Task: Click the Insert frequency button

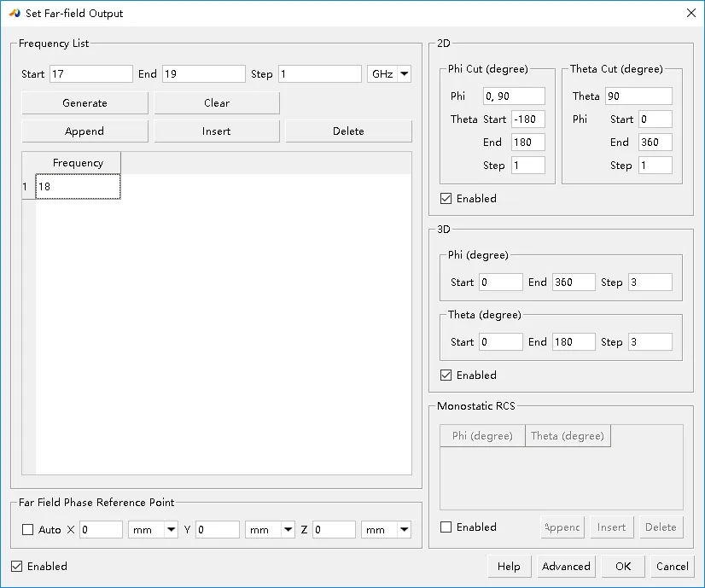Action: (217, 131)
